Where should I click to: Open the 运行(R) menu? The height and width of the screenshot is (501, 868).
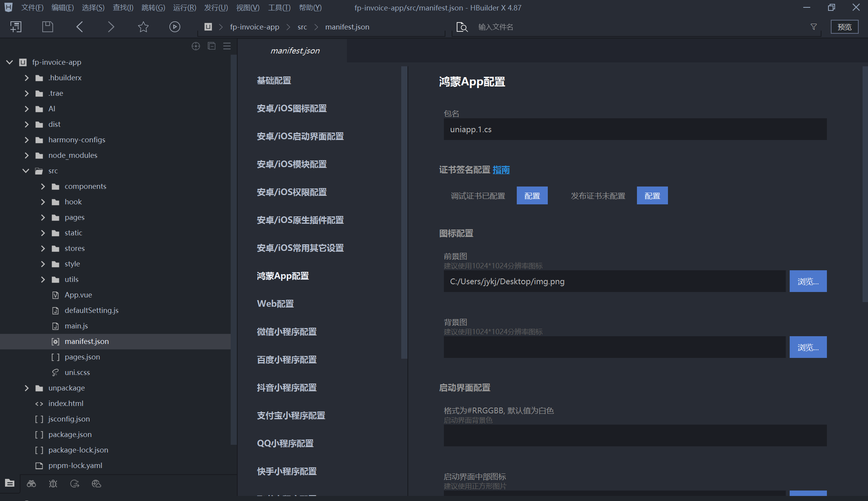[x=185, y=7]
